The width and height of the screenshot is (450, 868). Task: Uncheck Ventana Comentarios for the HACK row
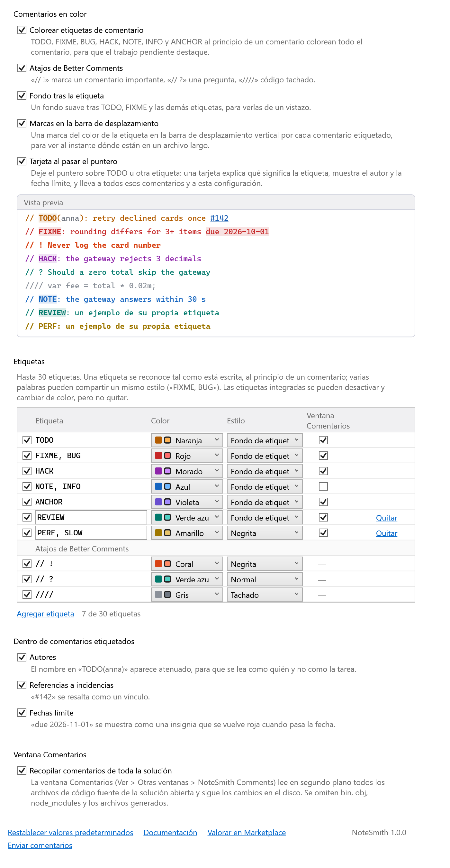tap(323, 471)
